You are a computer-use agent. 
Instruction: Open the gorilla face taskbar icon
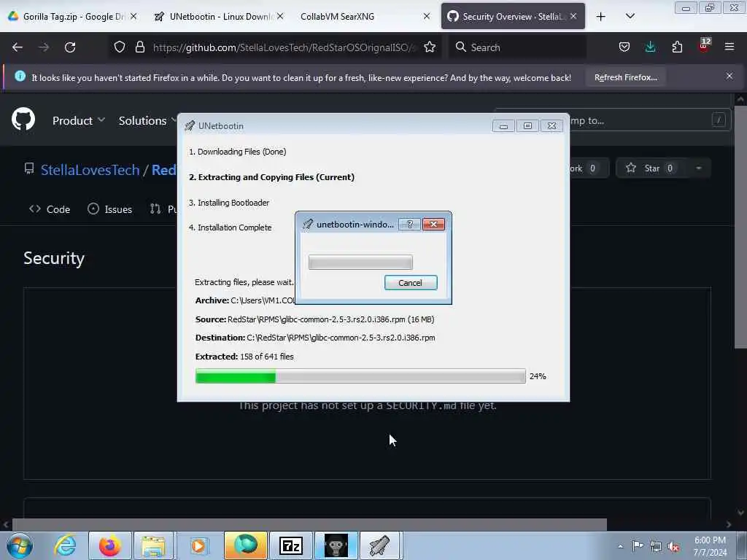pyautogui.click(x=336, y=545)
